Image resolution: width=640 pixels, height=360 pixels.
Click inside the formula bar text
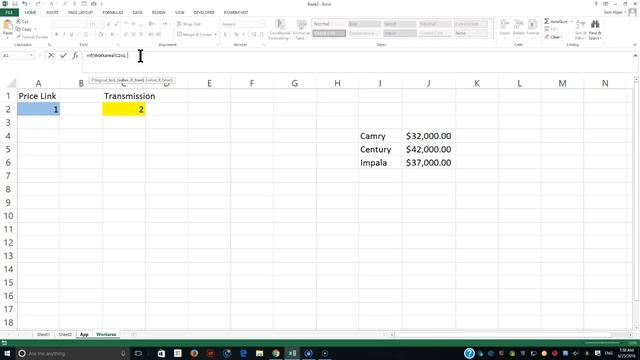tap(107, 55)
